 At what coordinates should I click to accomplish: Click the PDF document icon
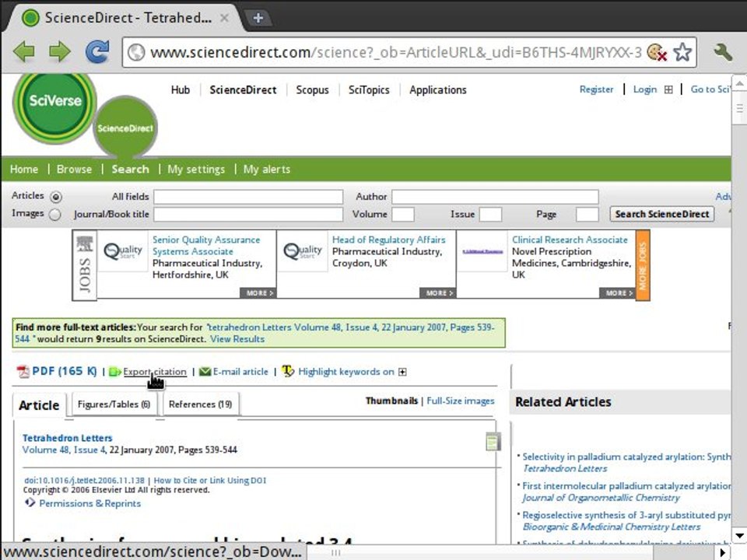[x=23, y=372]
